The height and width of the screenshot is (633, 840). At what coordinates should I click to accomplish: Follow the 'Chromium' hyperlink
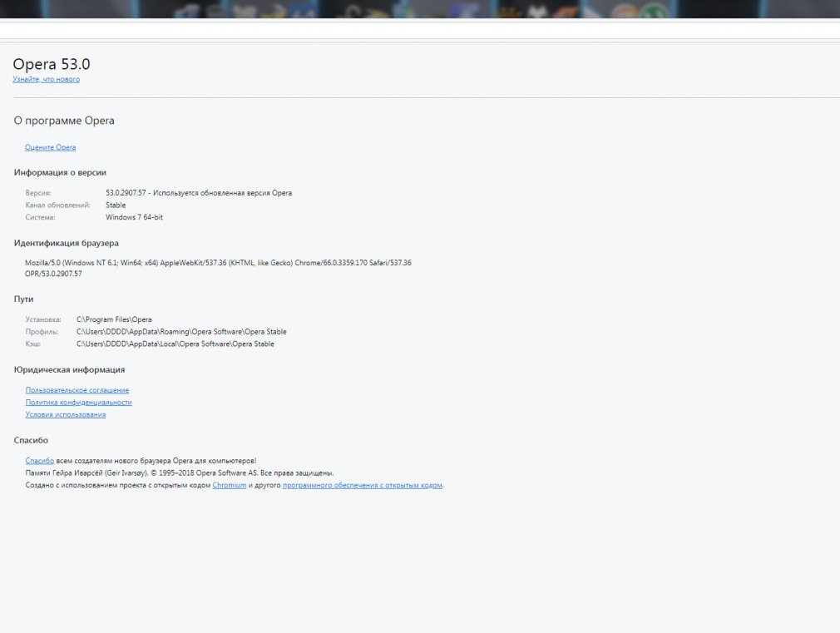tap(230, 486)
